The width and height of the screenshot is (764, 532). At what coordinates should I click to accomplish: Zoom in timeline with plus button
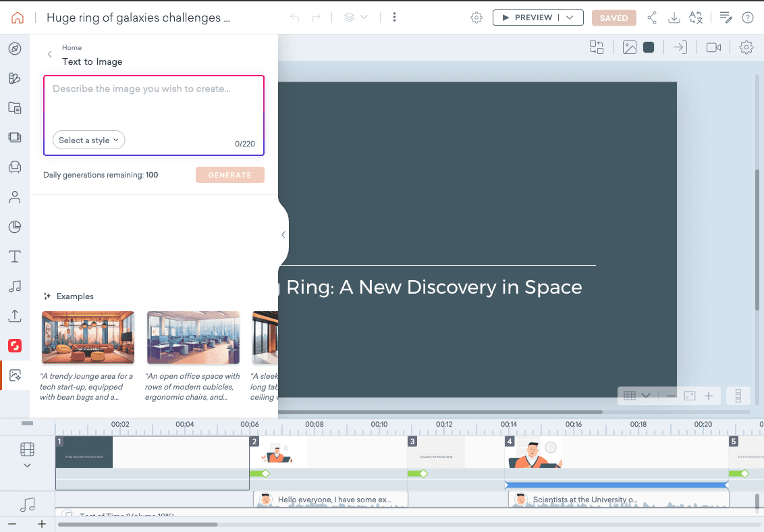[x=42, y=524]
